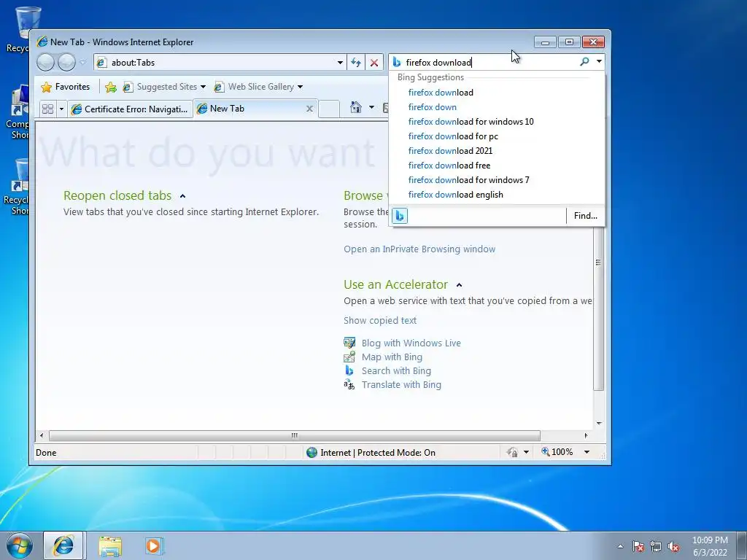747x560 pixels.
Task: Click the Action Center flag tray icon
Action: click(638, 546)
